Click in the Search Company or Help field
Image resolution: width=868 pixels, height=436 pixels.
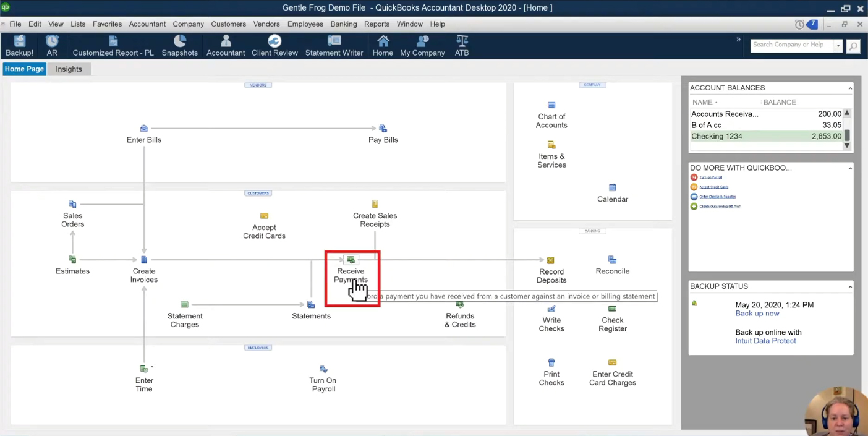coord(791,45)
